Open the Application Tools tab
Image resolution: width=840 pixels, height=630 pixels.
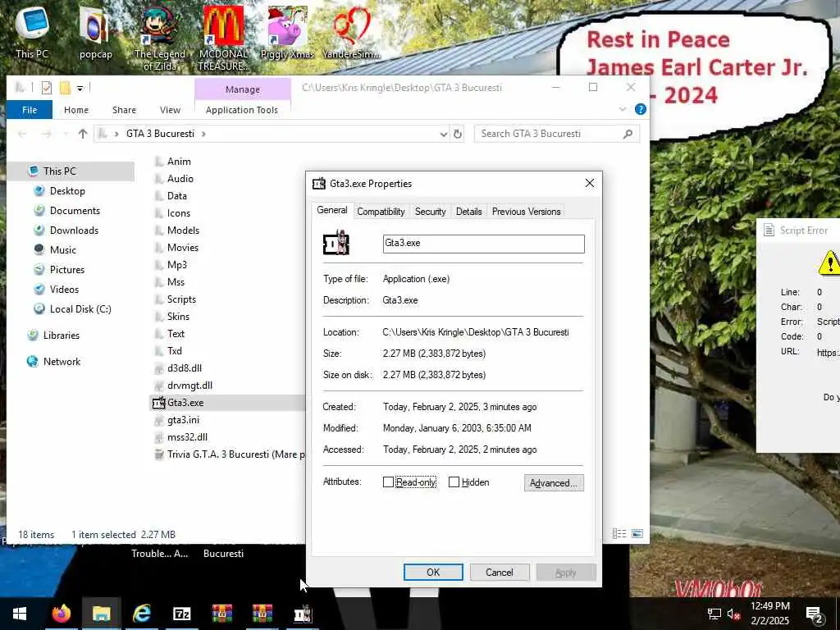point(242,110)
